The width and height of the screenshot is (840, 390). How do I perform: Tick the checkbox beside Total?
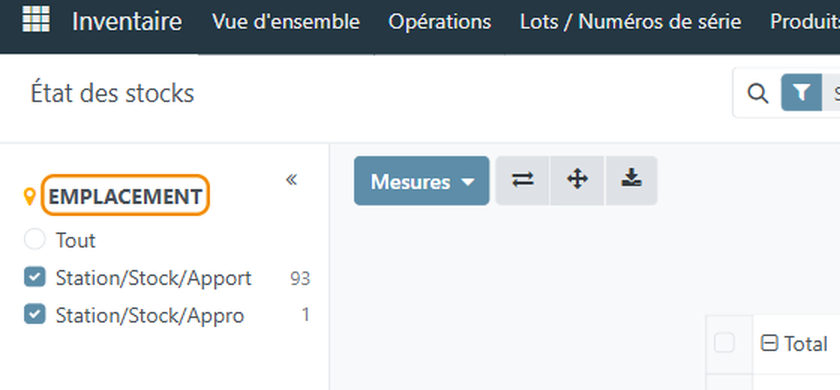pos(724,343)
